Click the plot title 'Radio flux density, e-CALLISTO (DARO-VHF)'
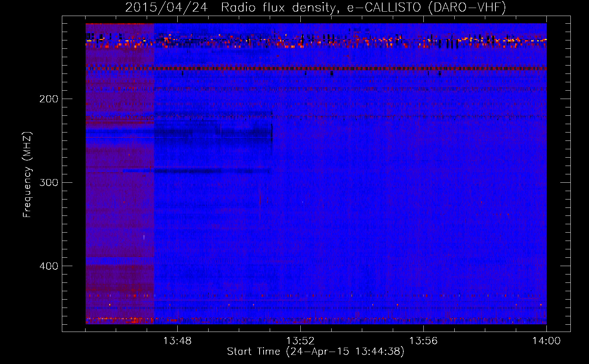 364,7
